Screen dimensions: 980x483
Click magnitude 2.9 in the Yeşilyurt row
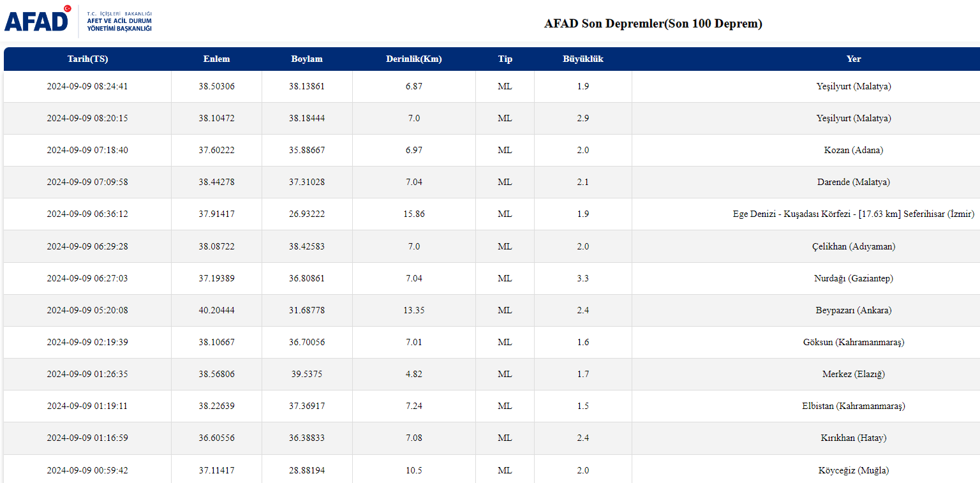click(583, 118)
